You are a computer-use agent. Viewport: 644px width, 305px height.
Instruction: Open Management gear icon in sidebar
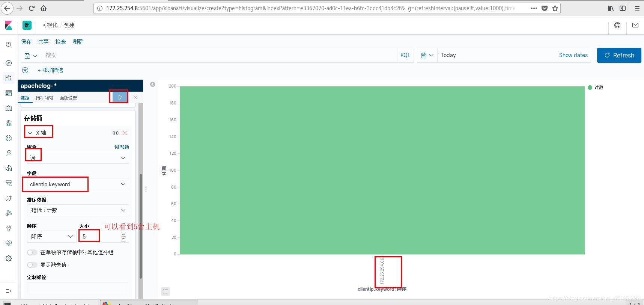tap(9, 258)
